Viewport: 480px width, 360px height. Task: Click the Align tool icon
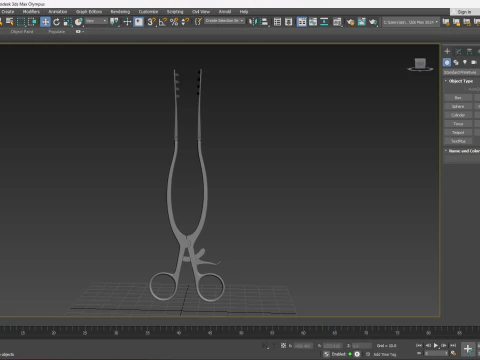click(x=264, y=22)
